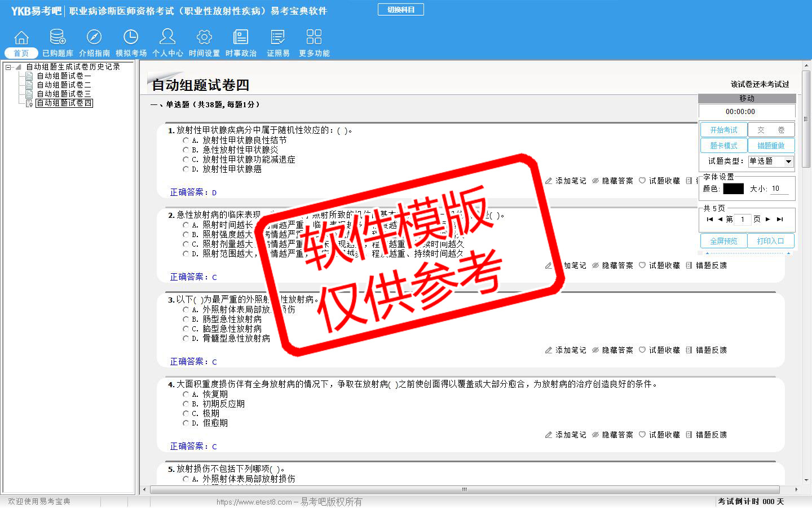Screen dimensions: 812x508
Task: Open 模拟考场 clock icon
Action: tap(131, 37)
